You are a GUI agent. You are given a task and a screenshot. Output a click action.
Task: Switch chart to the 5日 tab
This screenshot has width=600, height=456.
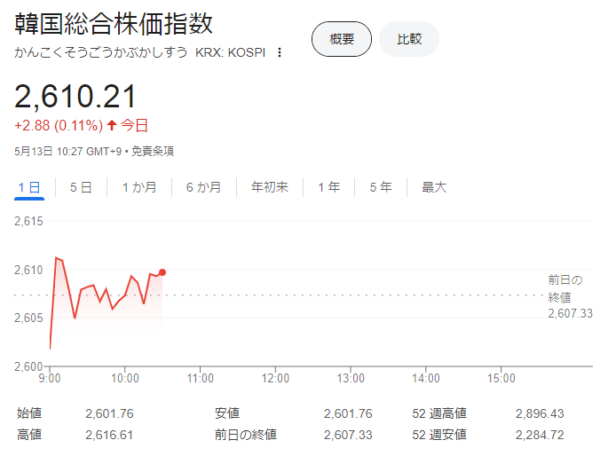pyautogui.click(x=81, y=187)
